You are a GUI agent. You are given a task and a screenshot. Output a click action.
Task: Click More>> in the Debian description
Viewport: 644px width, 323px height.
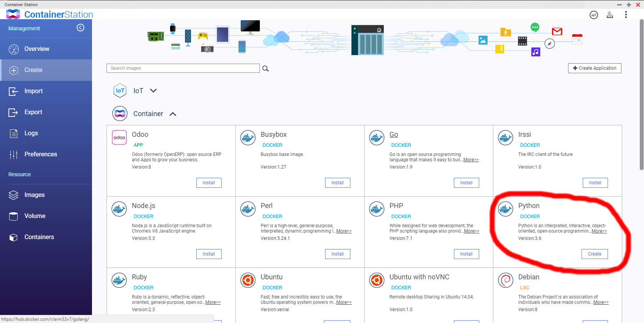coord(601,302)
